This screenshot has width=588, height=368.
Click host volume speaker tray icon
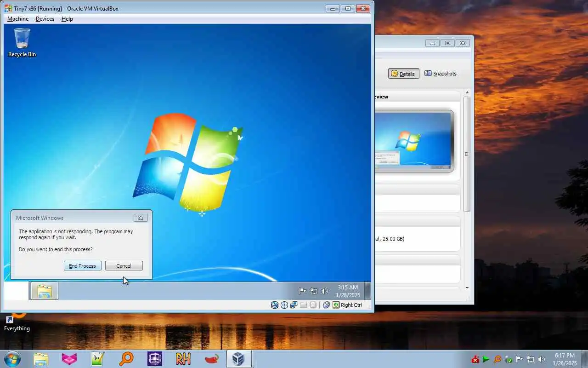(542, 359)
